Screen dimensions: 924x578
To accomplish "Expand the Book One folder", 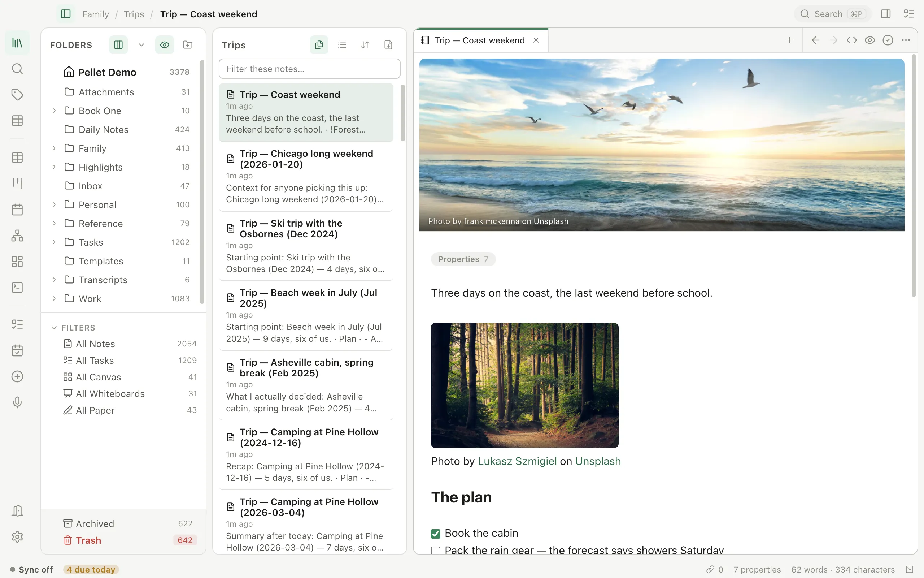I will pos(54,111).
